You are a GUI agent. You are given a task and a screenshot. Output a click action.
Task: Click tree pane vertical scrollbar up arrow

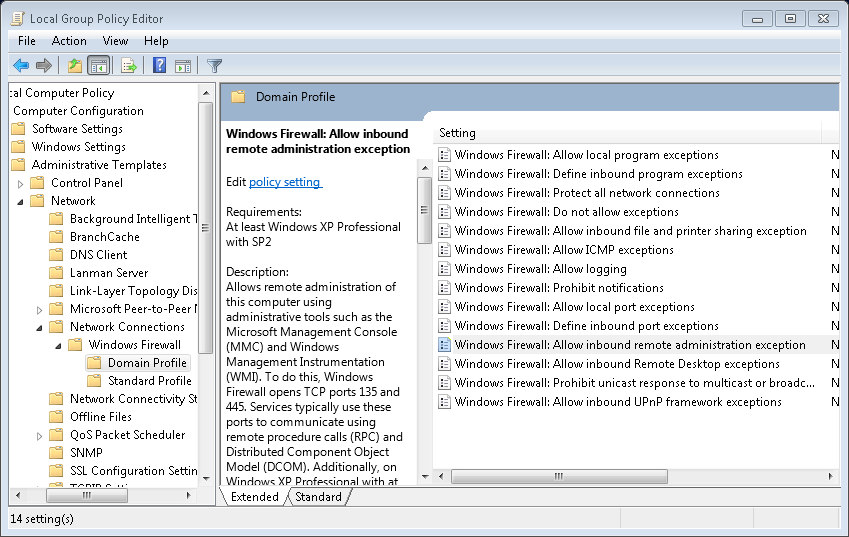click(206, 93)
